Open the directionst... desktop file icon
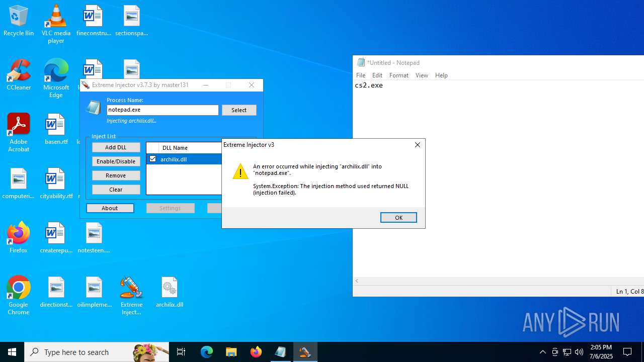The image size is (644, 362). pyautogui.click(x=56, y=293)
